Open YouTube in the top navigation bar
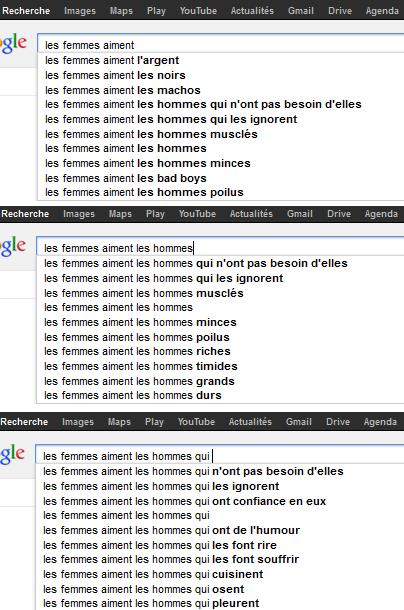 pyautogui.click(x=198, y=11)
